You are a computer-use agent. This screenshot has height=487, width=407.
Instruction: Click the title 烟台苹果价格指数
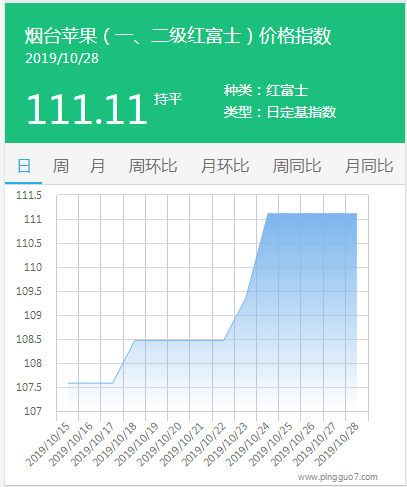point(178,36)
